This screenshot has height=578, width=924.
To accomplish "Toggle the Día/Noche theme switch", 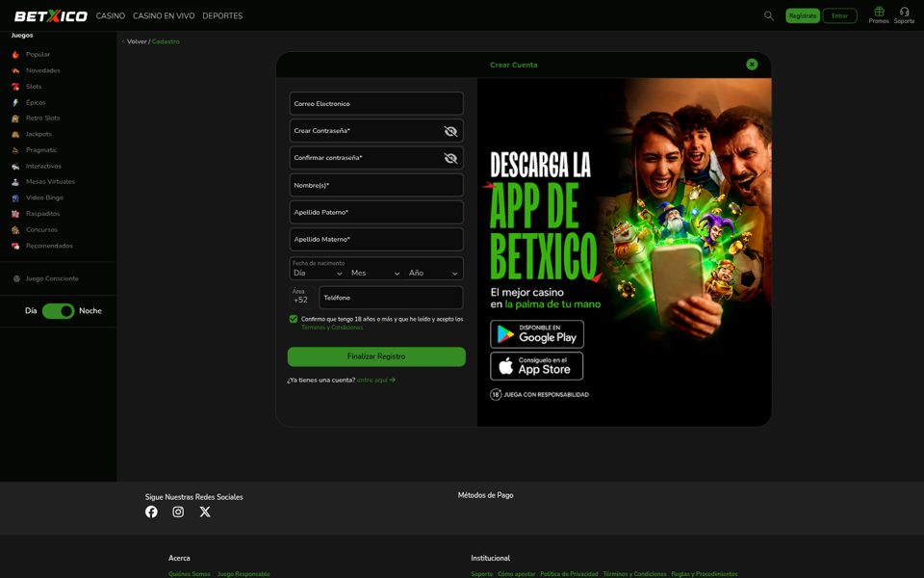I will [x=59, y=311].
